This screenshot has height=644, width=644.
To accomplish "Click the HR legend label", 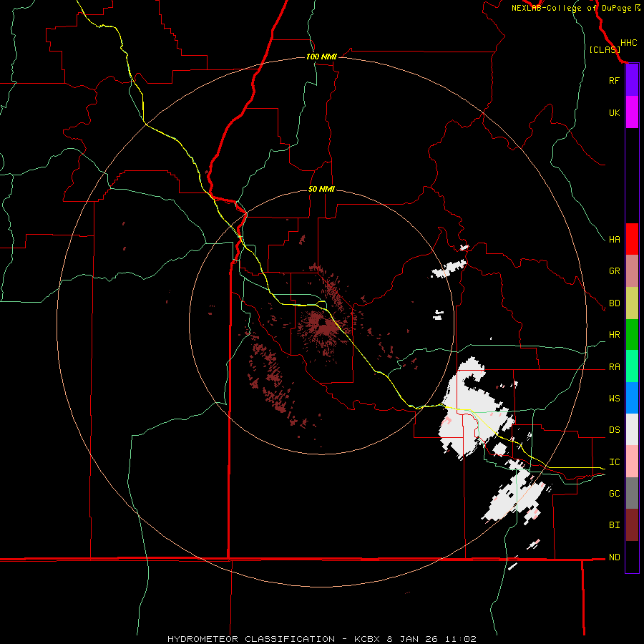I will pos(614,335).
